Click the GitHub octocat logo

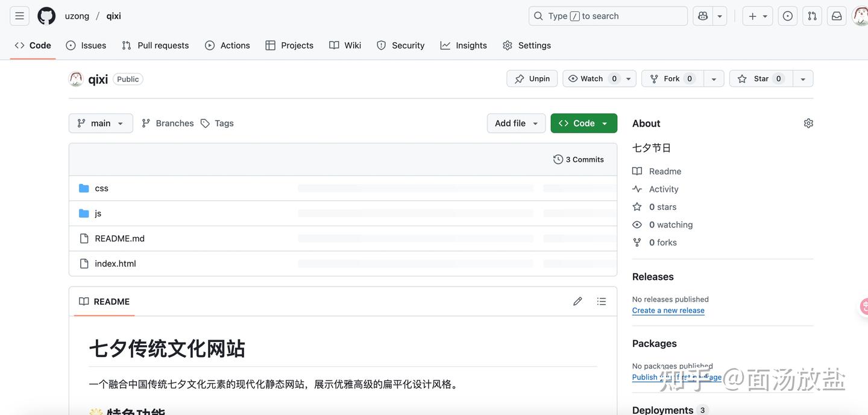pos(46,16)
